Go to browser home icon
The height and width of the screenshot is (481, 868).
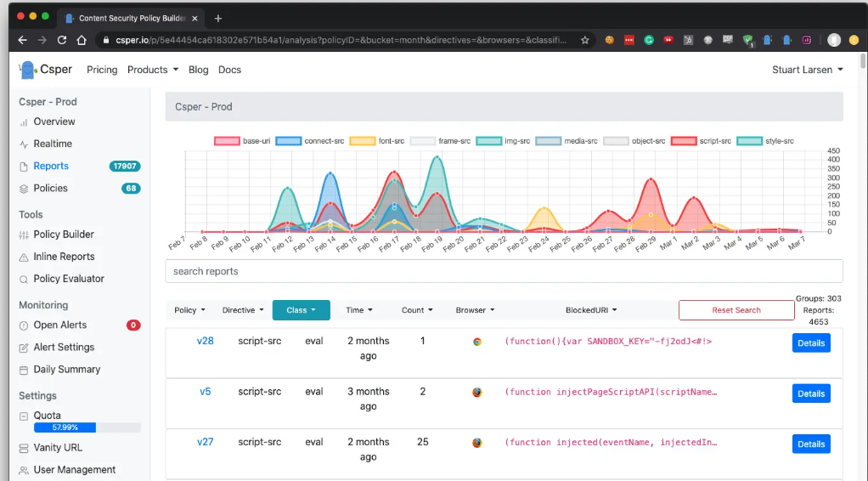[82, 40]
